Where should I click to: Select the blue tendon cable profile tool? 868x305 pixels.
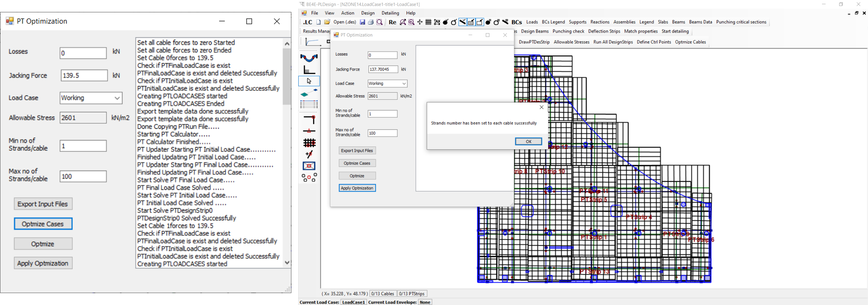click(309, 58)
